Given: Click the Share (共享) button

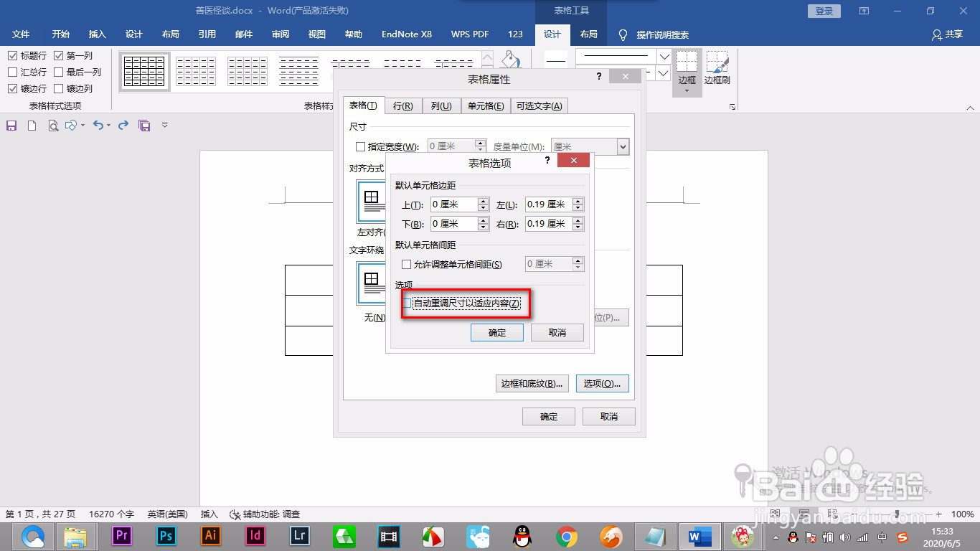Looking at the screenshot, I should [947, 34].
